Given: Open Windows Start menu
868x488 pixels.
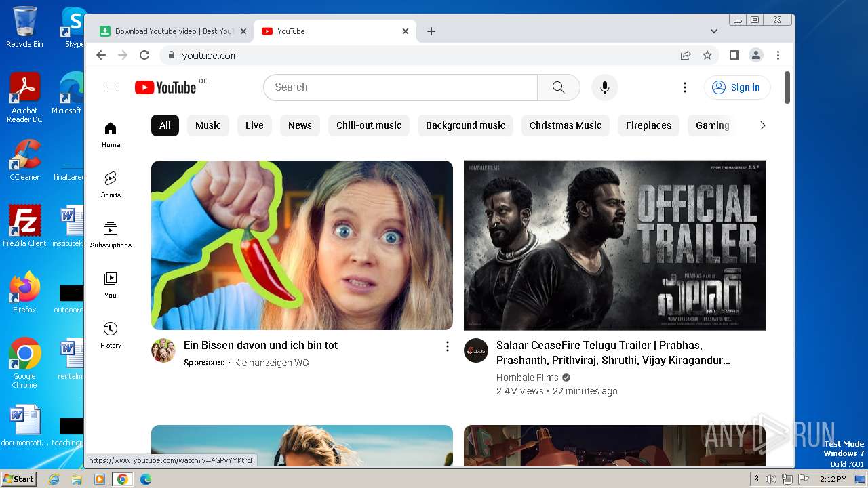Looking at the screenshot, I should pyautogui.click(x=18, y=479).
